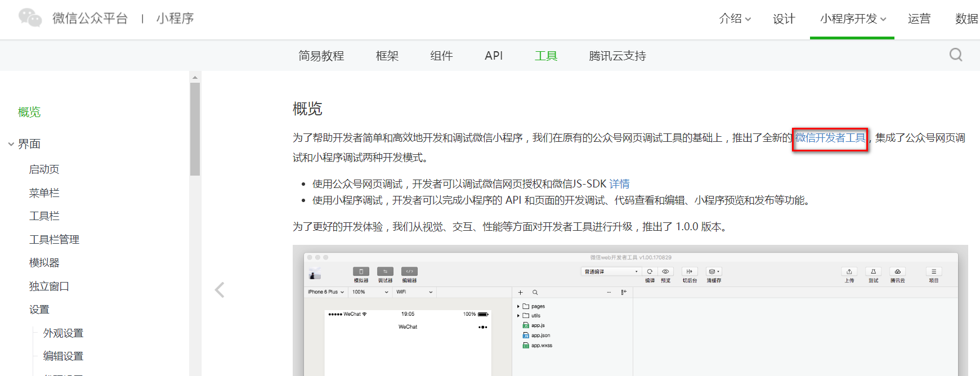Viewport: 980px width, 376px height.
Task: Open the 腾讯云支持 tab
Action: [617, 56]
